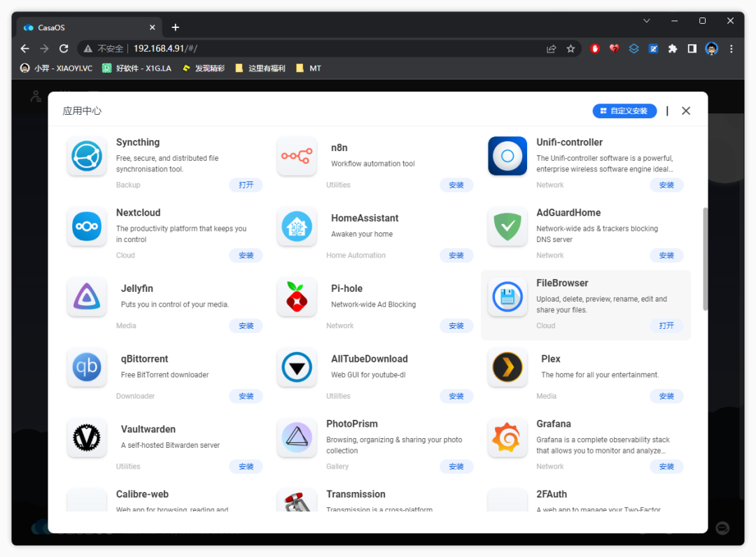Close the app center dialog
Screen dimensions: 756x557
[686, 111]
